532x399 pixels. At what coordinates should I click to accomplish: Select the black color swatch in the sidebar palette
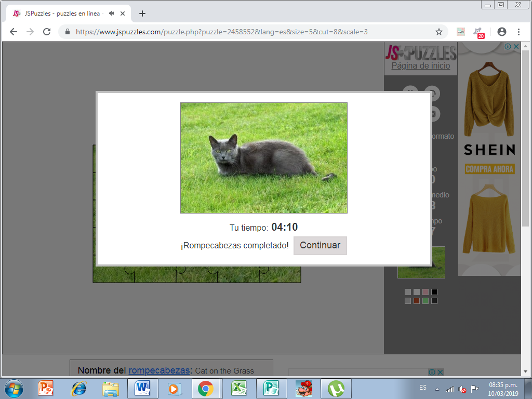pyautogui.click(x=434, y=292)
